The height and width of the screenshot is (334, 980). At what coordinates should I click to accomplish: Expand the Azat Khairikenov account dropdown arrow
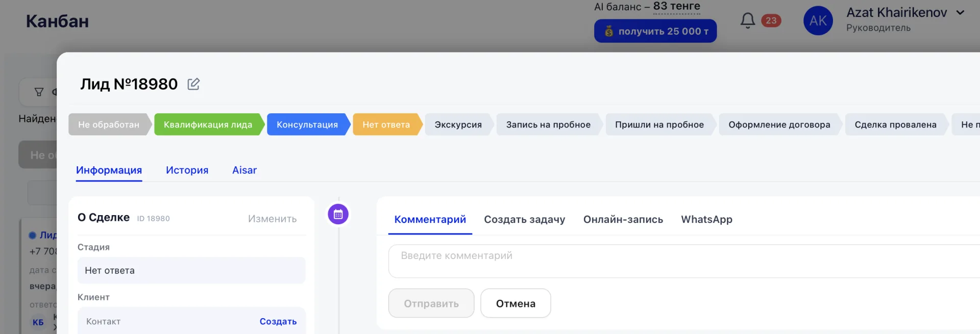tap(960, 13)
